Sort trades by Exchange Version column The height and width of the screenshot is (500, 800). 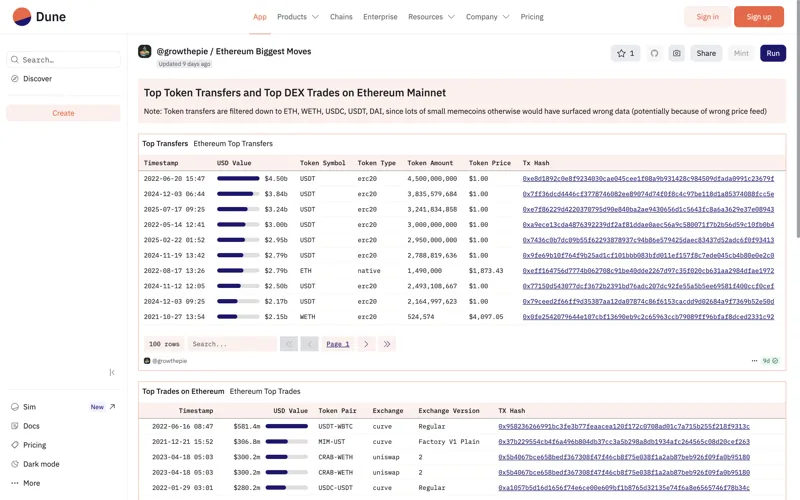(x=449, y=411)
